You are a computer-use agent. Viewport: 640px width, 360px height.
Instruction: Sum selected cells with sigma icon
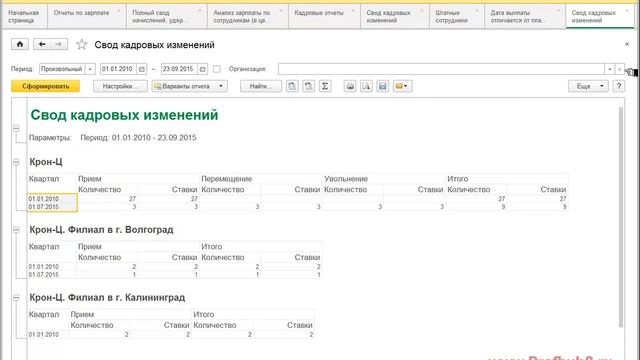(x=325, y=86)
